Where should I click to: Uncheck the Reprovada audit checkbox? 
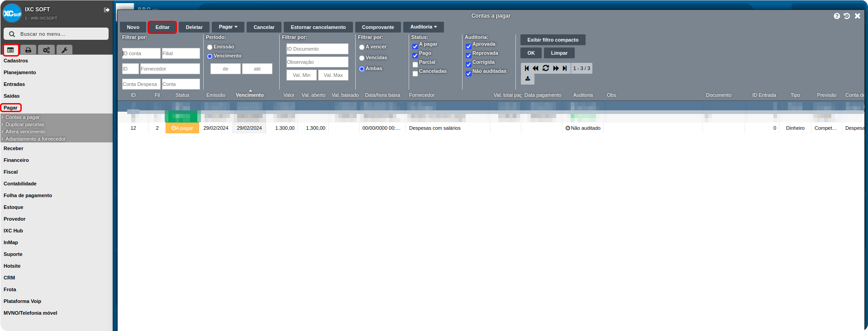coord(468,56)
